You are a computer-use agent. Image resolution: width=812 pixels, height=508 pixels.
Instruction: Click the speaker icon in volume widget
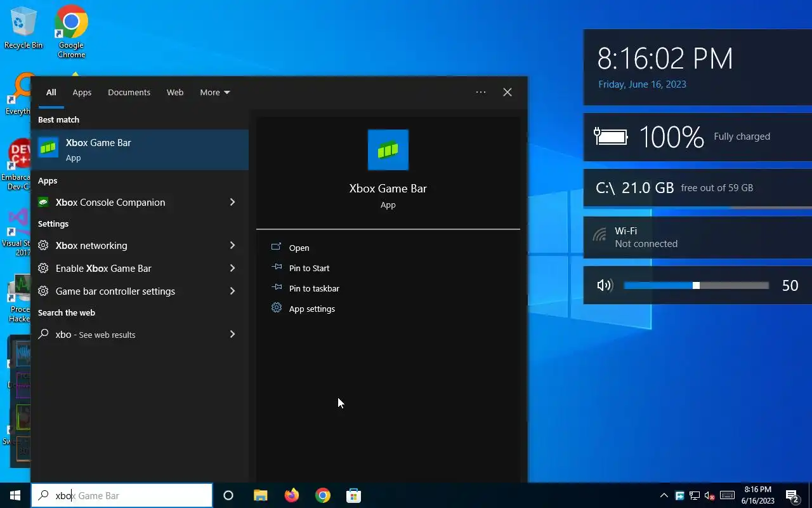point(605,285)
